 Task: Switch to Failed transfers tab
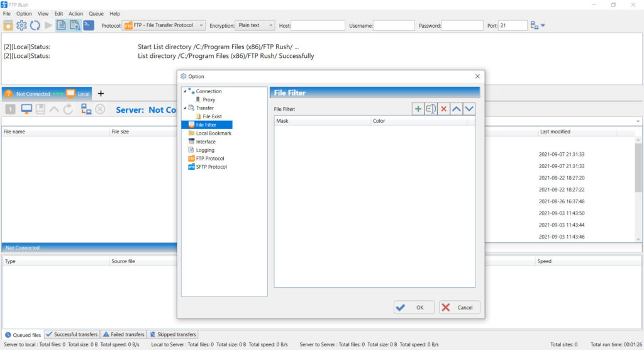point(124,334)
